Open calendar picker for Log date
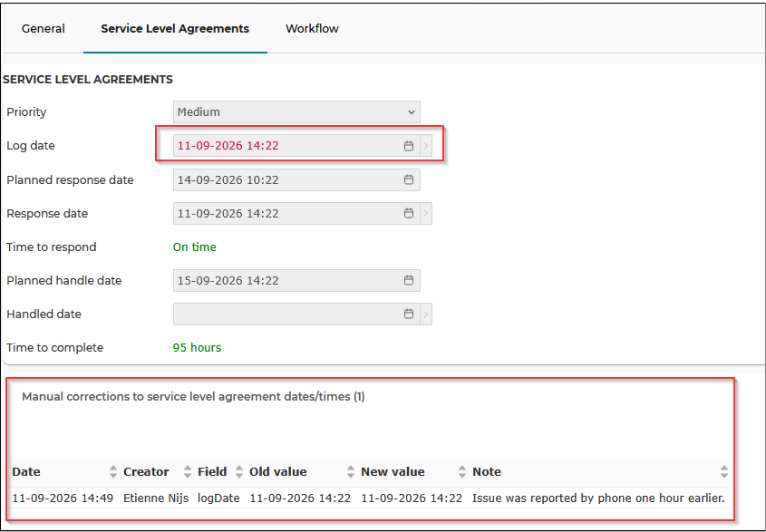The image size is (766, 532). 409,146
